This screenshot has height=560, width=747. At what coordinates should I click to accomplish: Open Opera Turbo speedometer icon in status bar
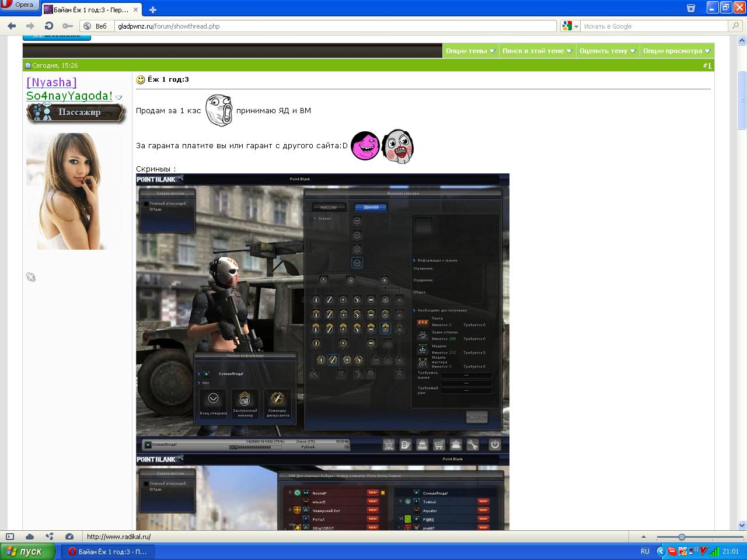(x=69, y=537)
